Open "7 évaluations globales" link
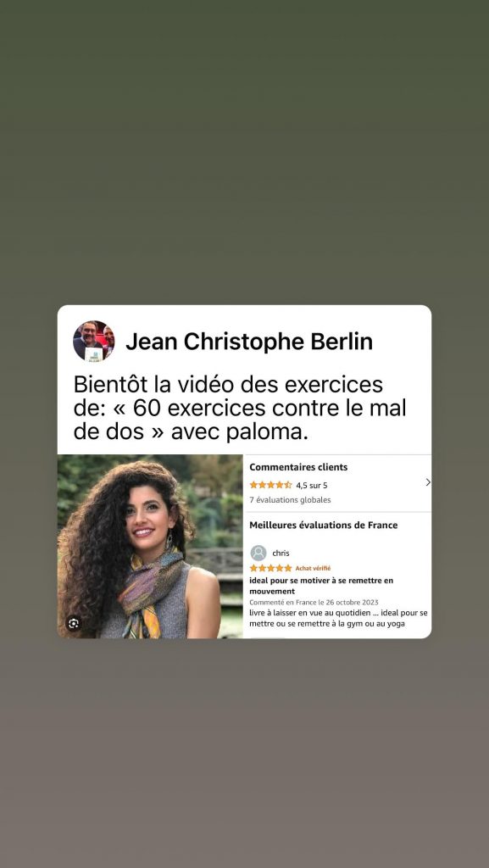489x868 pixels. pos(290,500)
